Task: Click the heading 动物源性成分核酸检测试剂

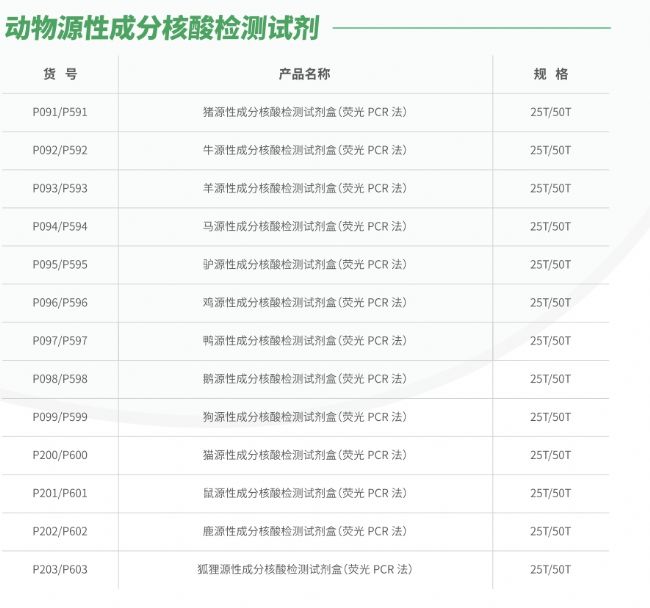Action: pyautogui.click(x=162, y=28)
